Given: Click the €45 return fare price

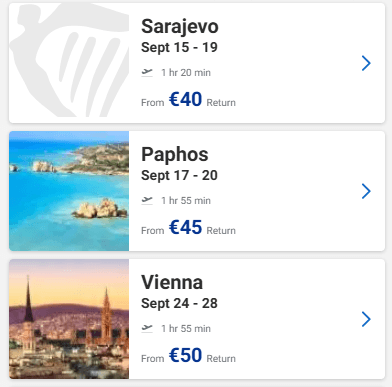Looking at the screenshot, I should click(x=185, y=227).
